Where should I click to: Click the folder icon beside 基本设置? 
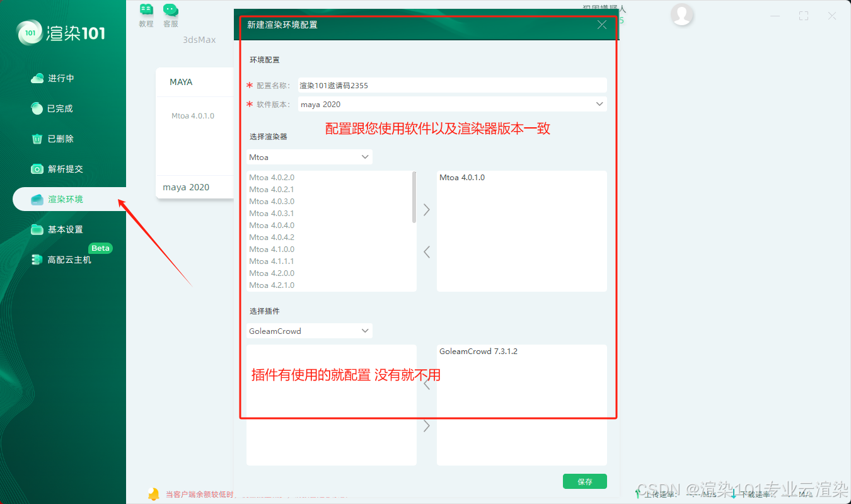(x=37, y=229)
